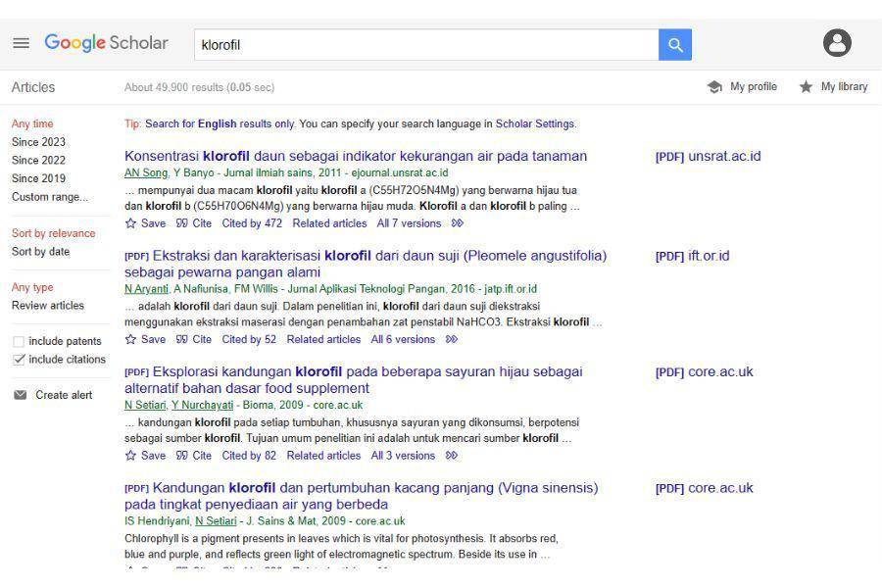Image resolution: width=882 pixels, height=588 pixels.
Task: Click All 6 versions link
Action: click(x=403, y=339)
